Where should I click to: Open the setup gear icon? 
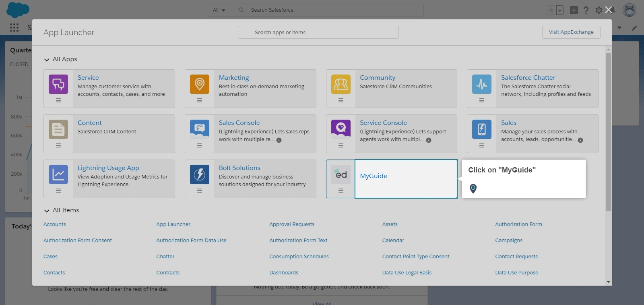(x=599, y=10)
